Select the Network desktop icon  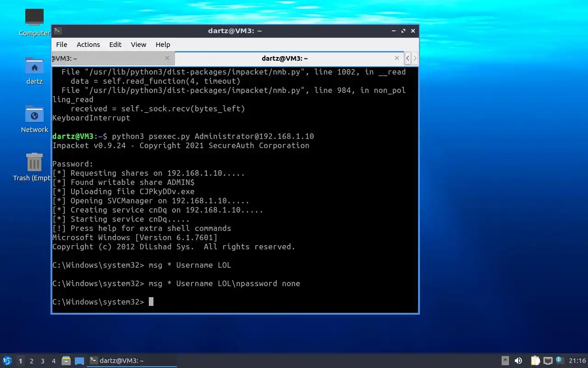[x=34, y=119]
